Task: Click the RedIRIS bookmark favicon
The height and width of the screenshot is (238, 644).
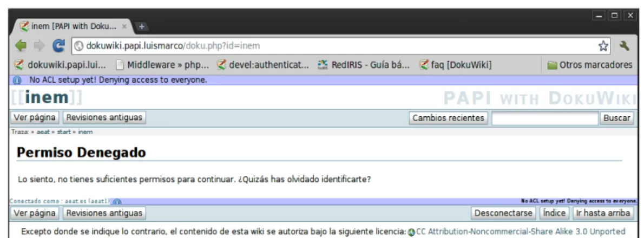Action: [323, 65]
